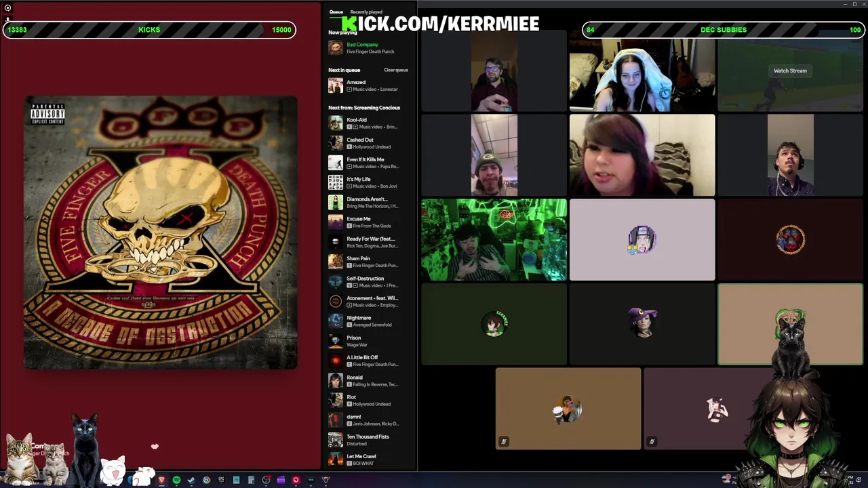Click the Nightmare cover art icon

(335, 321)
